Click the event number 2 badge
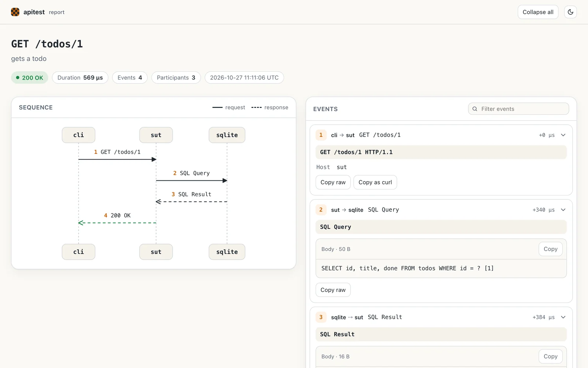Image resolution: width=588 pixels, height=368 pixels. pos(321,210)
